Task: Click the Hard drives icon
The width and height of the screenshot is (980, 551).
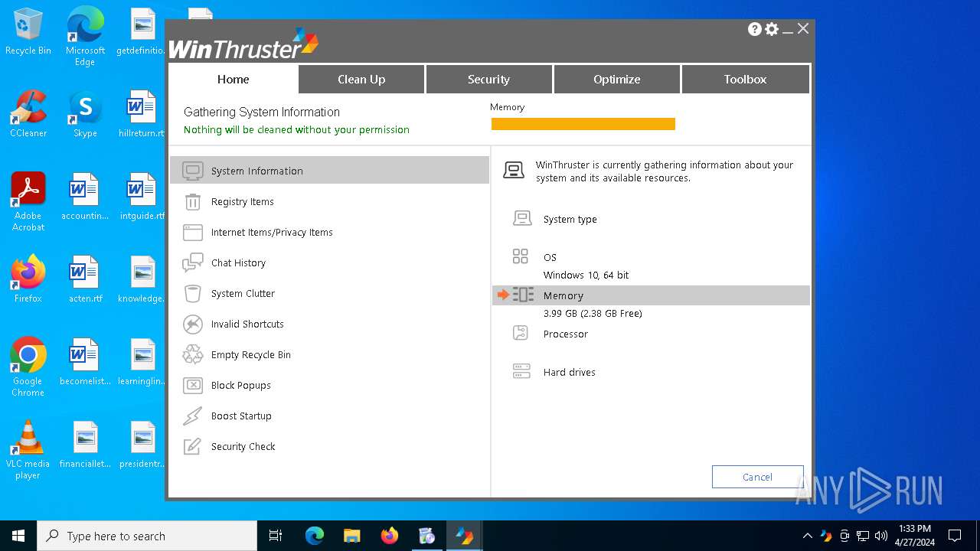Action: (521, 371)
